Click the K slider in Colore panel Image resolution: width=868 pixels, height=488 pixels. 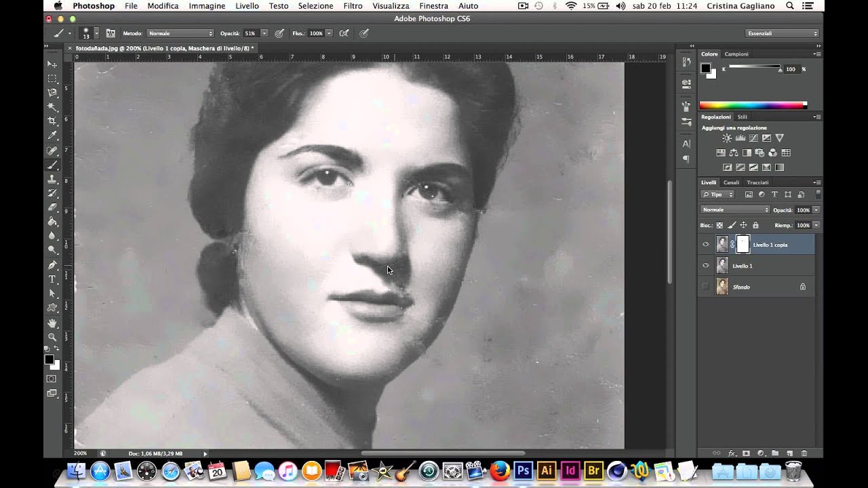(x=755, y=68)
